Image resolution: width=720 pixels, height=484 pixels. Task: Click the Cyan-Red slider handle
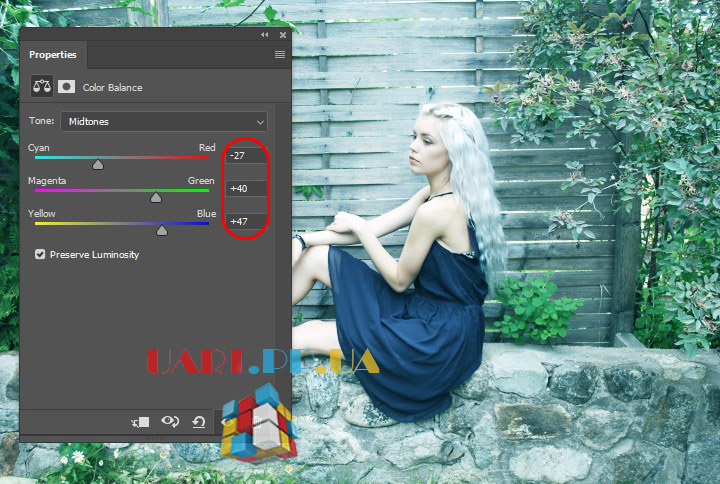(98, 164)
